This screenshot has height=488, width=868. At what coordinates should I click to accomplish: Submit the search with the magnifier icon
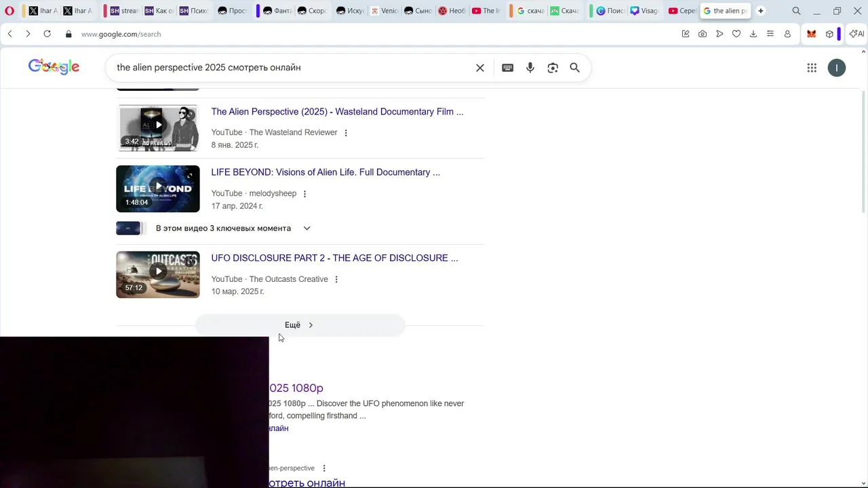(574, 68)
